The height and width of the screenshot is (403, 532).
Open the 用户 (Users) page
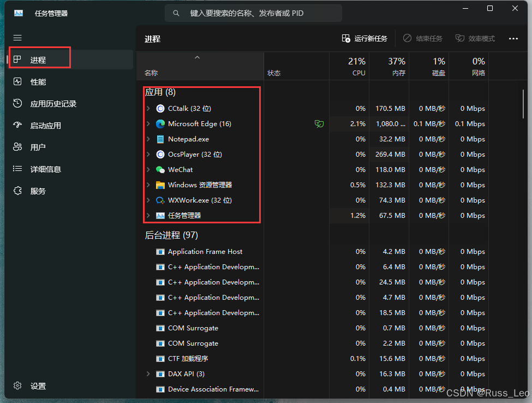click(x=70, y=147)
